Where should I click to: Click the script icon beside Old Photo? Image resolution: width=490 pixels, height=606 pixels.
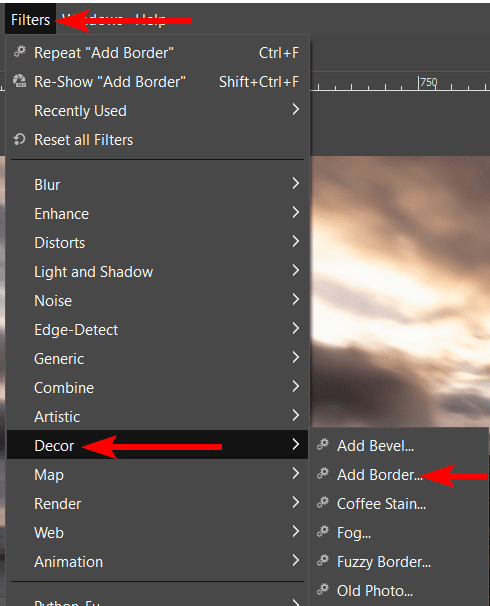point(323,589)
